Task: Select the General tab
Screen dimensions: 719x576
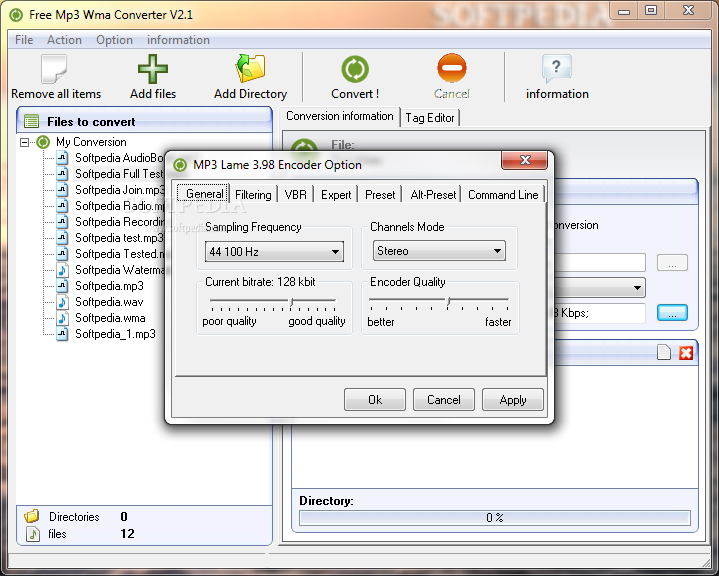Action: (x=205, y=194)
